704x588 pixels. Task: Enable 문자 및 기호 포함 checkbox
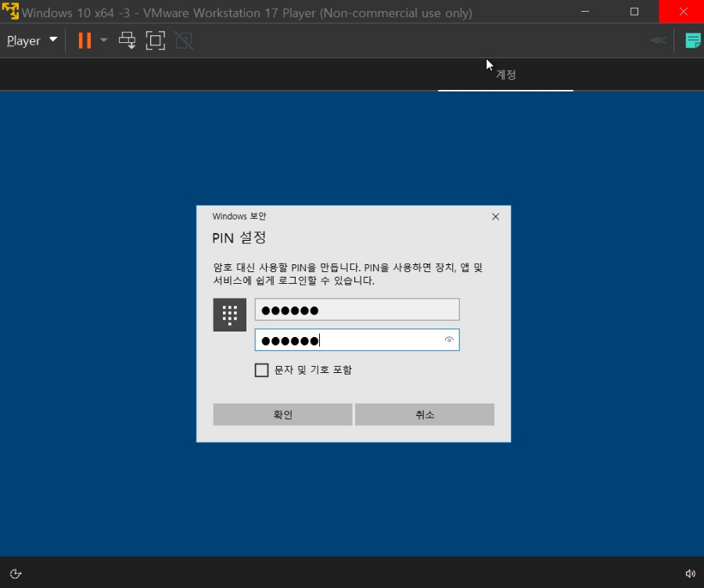[x=262, y=370]
